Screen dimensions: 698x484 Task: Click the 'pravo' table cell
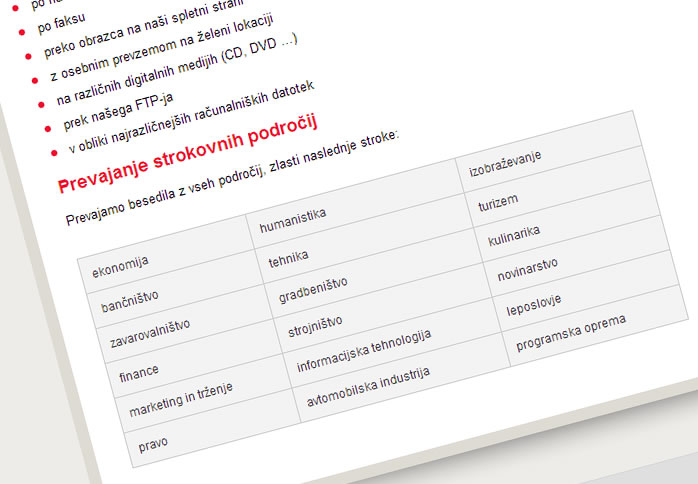[153, 443]
